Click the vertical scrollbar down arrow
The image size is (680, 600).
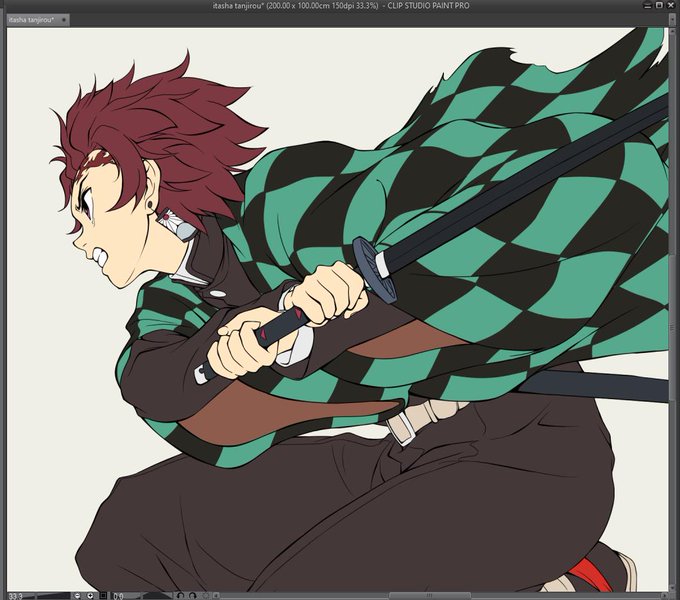pyautogui.click(x=672, y=588)
